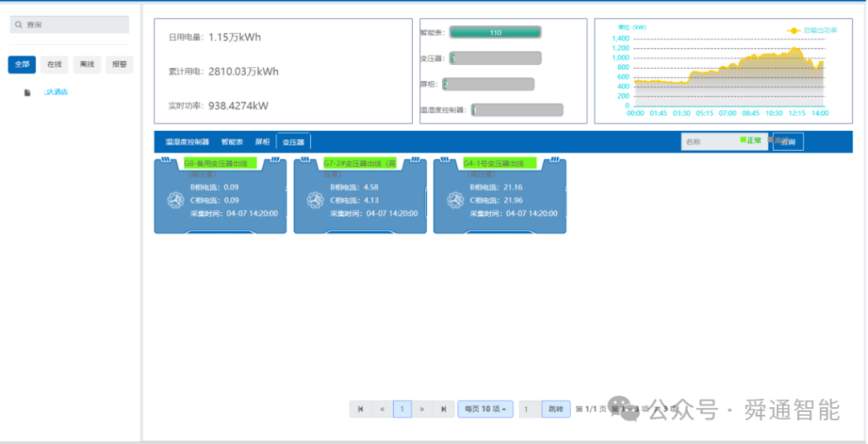This screenshot has height=444, width=868.
Task: Click the 名称 search input field
Action: coord(710,142)
